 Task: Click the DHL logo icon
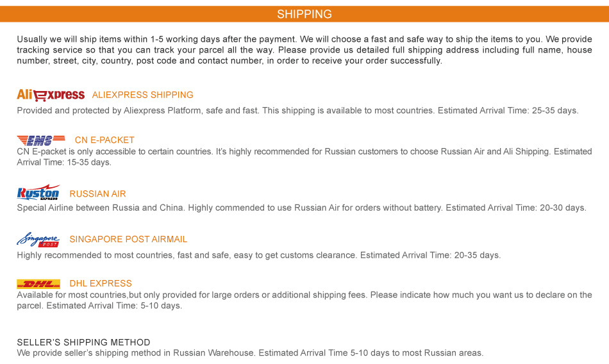38,284
